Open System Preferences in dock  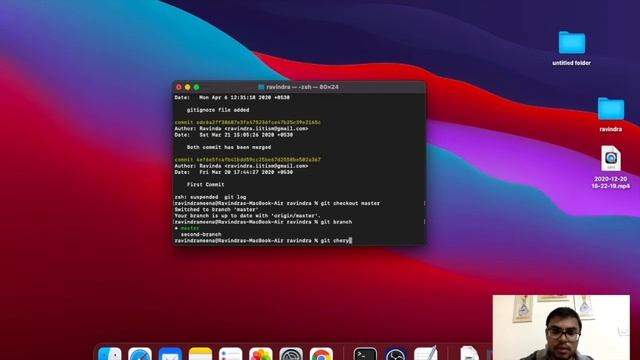tap(291, 354)
